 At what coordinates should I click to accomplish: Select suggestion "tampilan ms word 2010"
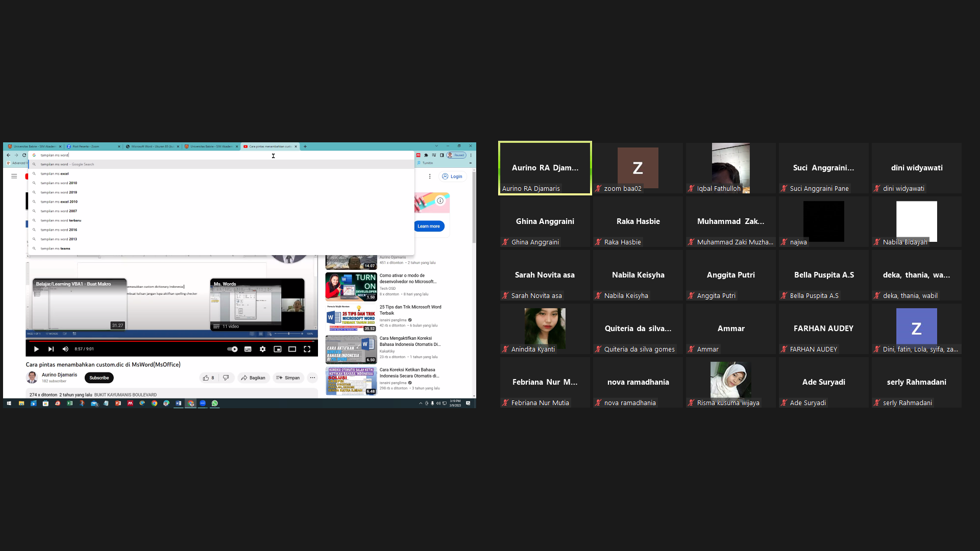(221, 183)
